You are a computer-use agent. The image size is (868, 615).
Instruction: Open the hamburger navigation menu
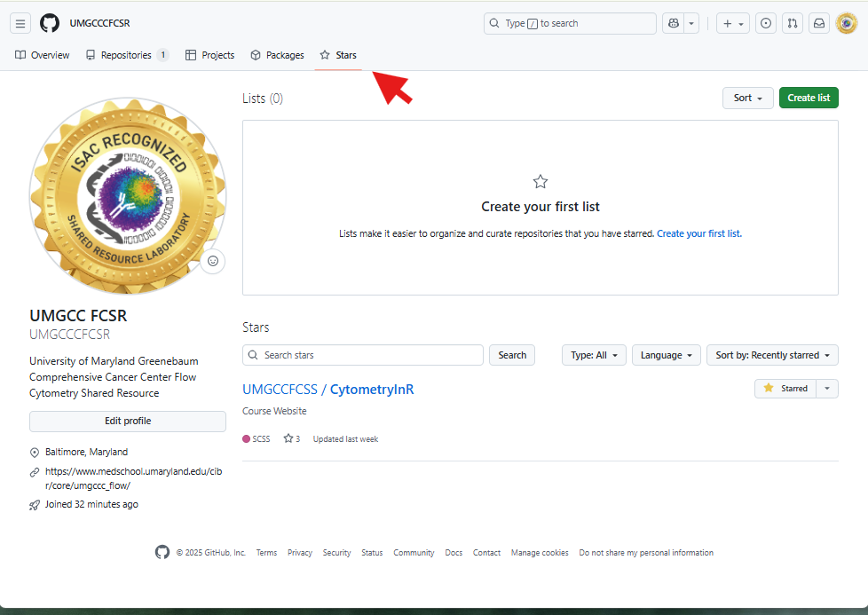[20, 23]
